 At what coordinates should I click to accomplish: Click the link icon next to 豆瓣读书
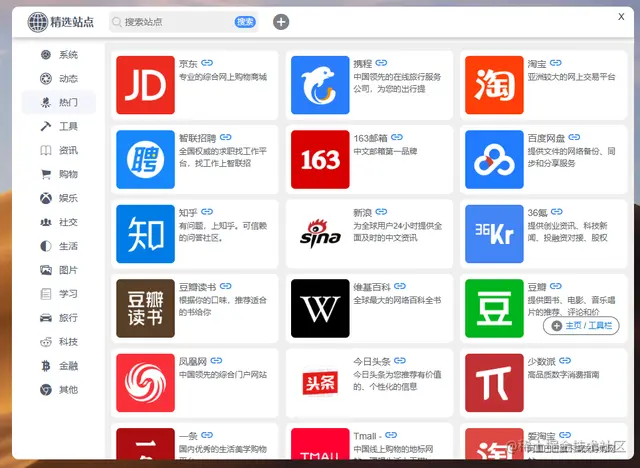(x=226, y=286)
